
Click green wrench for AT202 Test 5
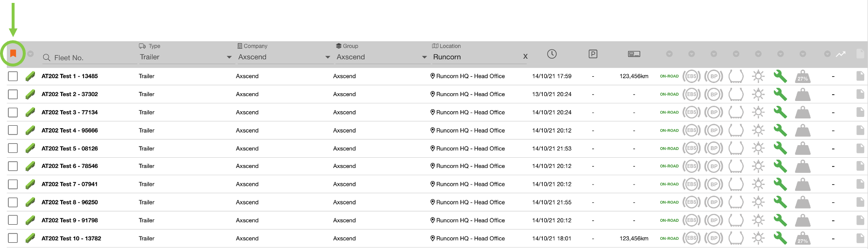pyautogui.click(x=780, y=149)
